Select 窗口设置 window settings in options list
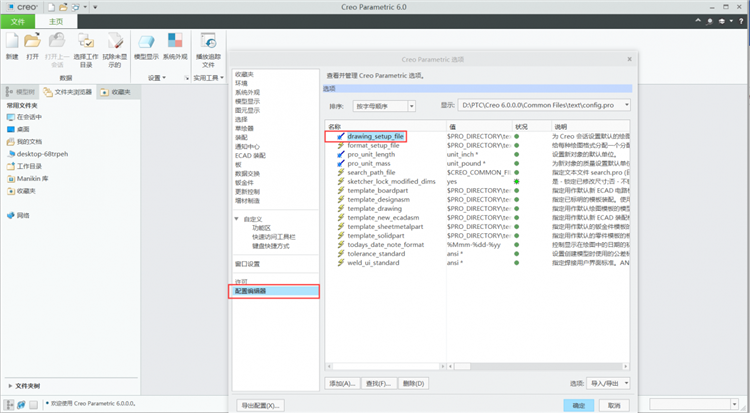Screen dimensions: 750x413 tap(247, 264)
